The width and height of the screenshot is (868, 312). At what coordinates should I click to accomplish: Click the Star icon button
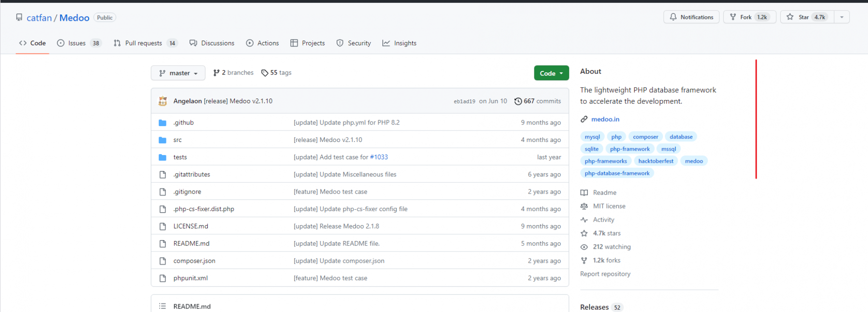790,17
